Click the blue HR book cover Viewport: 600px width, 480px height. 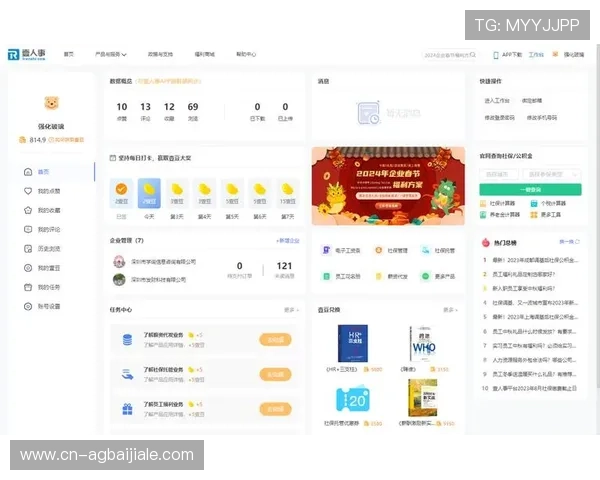(353, 343)
